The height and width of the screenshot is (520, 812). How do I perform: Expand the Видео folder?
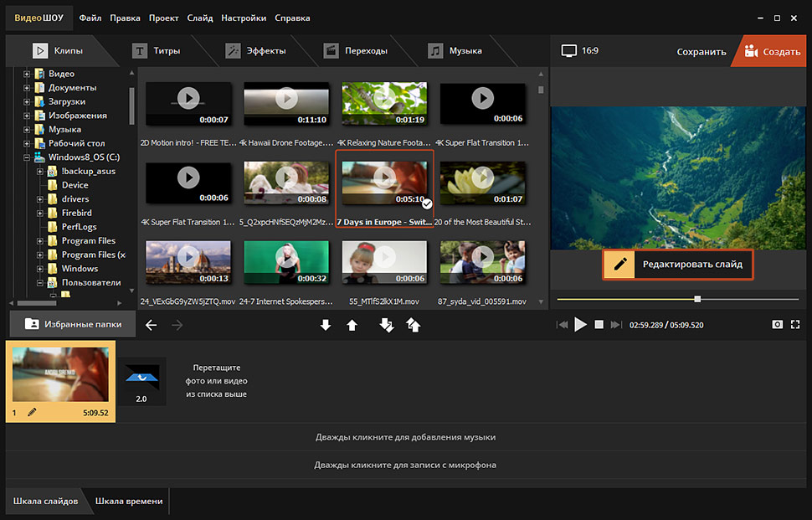point(27,74)
